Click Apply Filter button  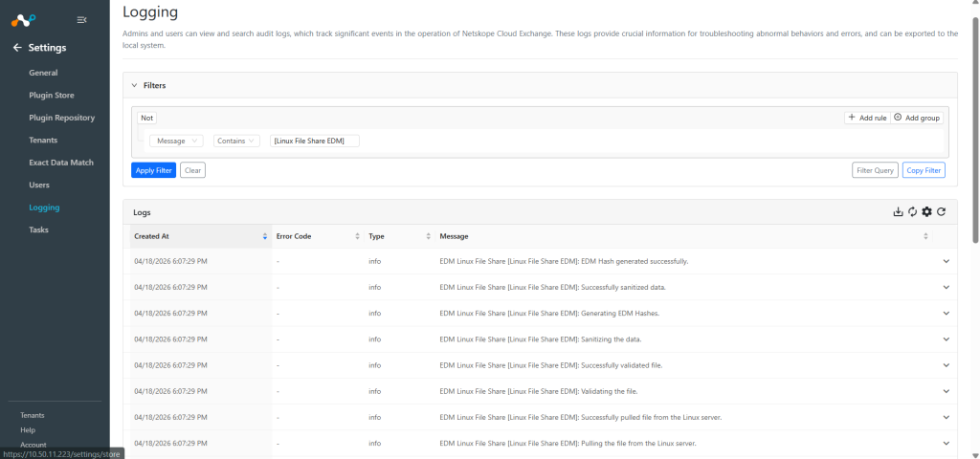pyautogui.click(x=154, y=170)
